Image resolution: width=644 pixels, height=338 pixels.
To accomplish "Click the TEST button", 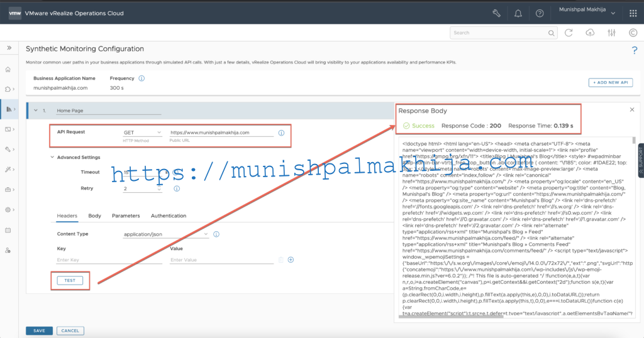I will pos(70,281).
